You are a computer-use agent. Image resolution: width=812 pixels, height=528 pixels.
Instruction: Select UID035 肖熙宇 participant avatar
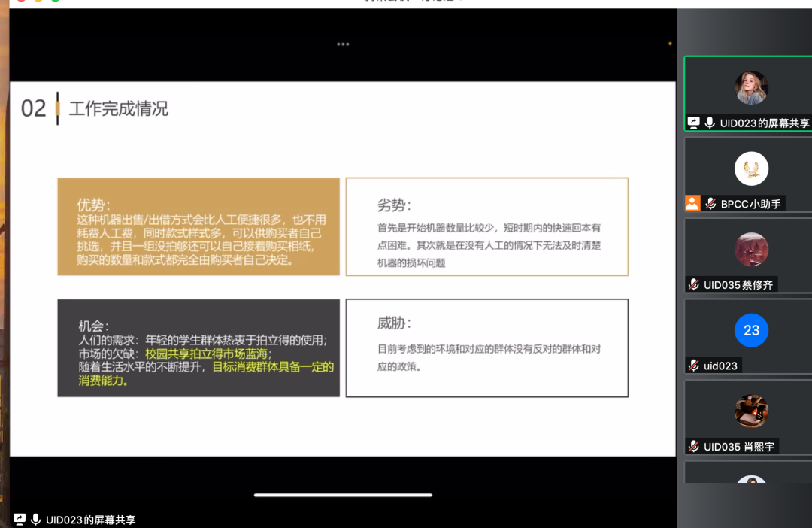click(751, 411)
